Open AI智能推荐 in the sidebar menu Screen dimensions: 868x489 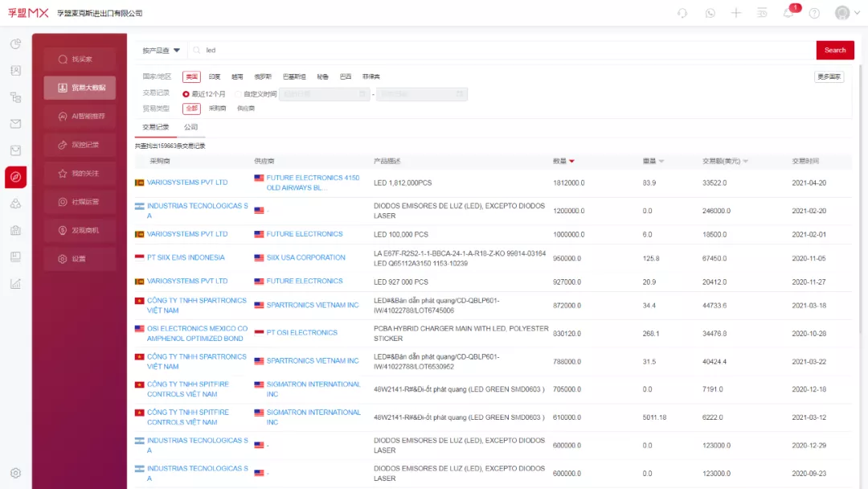click(x=80, y=117)
